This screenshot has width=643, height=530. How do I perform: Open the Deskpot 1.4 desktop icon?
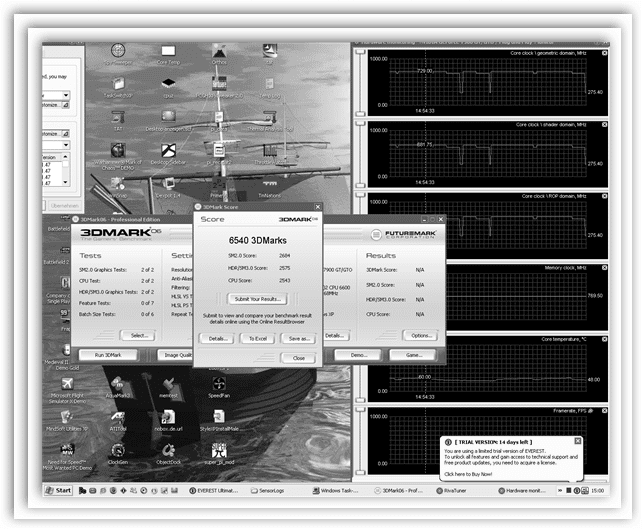pos(168,187)
